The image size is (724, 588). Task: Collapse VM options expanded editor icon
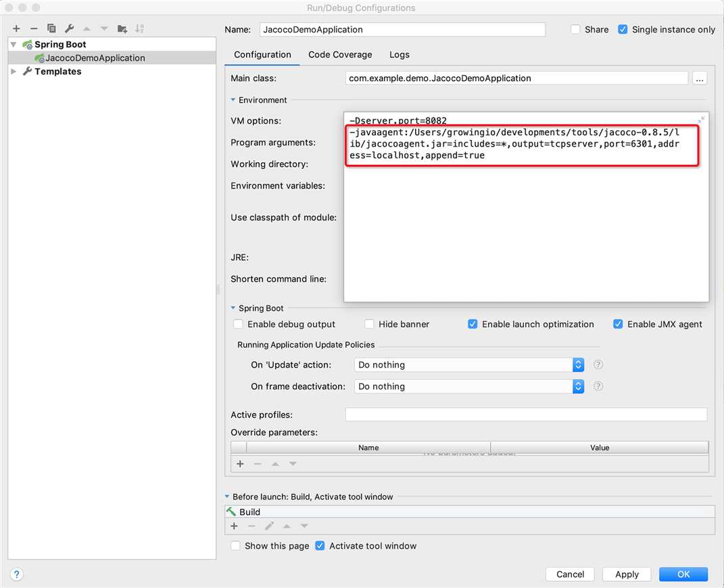tap(701, 120)
